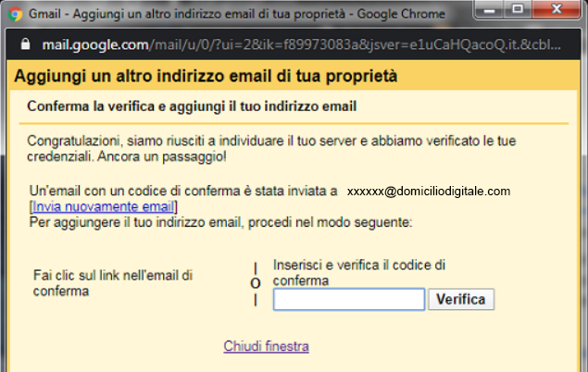Minimize the Chrome popup window
This screenshot has width=588, height=372.
coord(489,10)
